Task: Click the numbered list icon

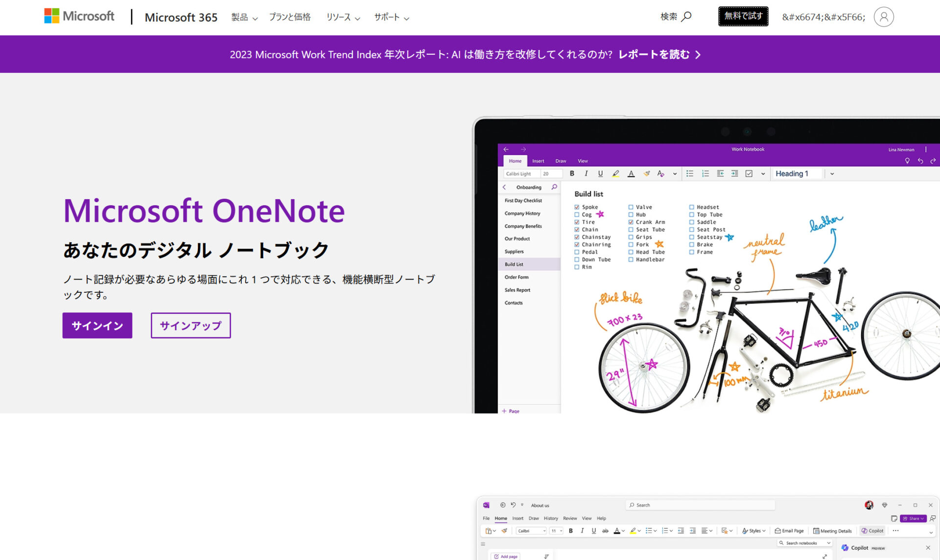Action: [x=705, y=173]
